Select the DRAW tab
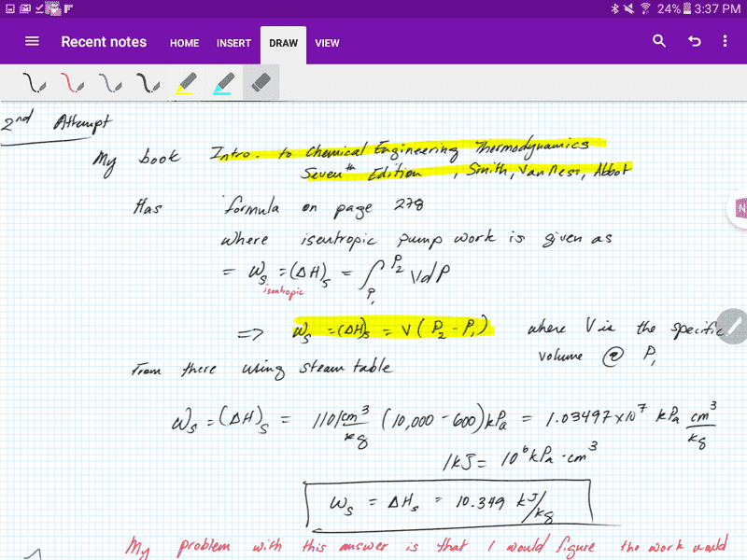747x560 pixels. [x=284, y=44]
